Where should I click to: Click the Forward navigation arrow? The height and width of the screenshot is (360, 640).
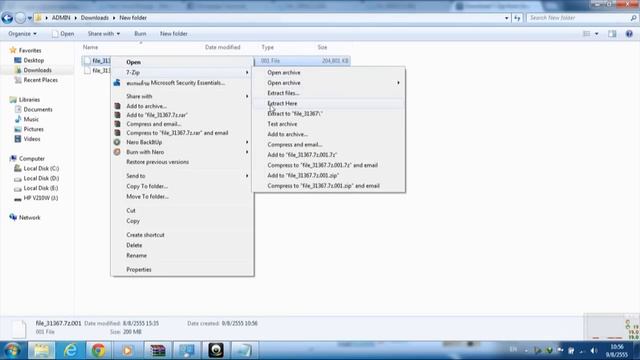click(x=20, y=18)
